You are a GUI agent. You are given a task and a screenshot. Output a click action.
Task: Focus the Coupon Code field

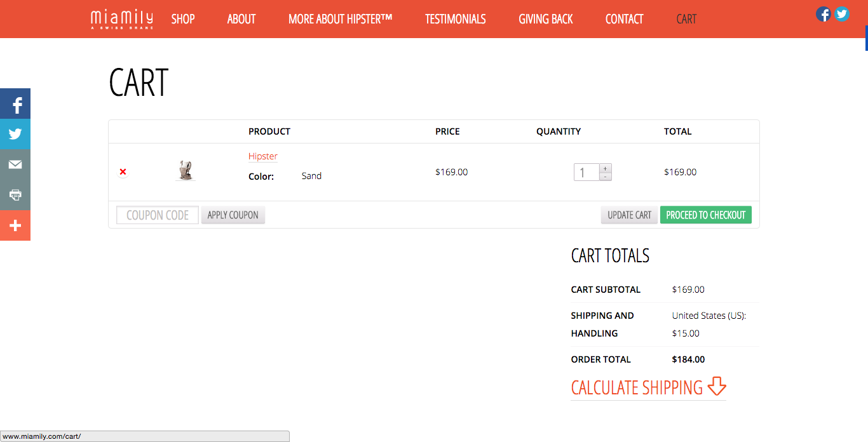(158, 215)
